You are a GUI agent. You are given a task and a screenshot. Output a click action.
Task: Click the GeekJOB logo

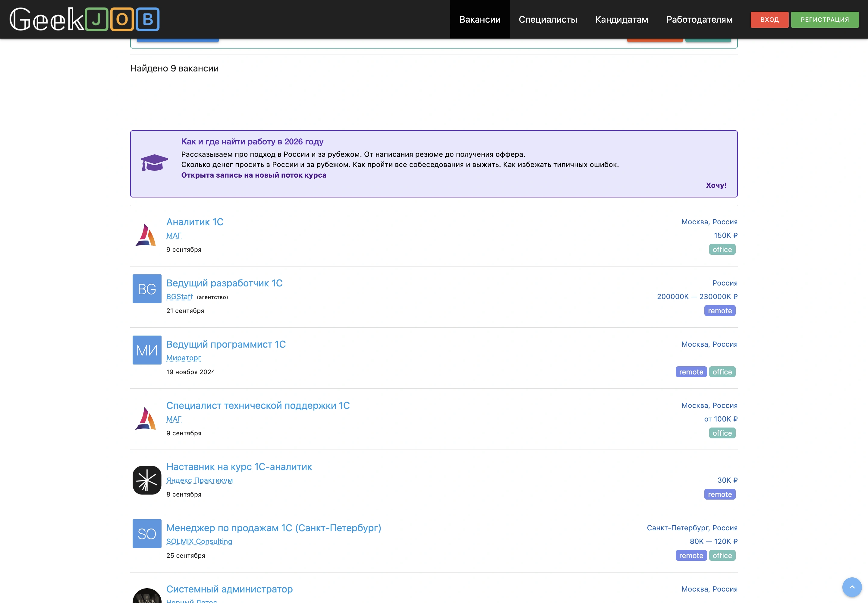pyautogui.click(x=84, y=19)
